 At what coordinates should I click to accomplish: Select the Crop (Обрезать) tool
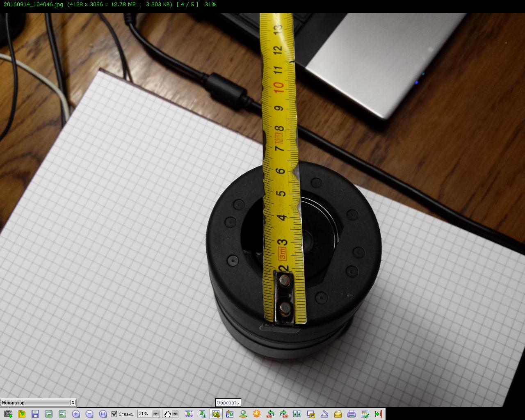pyautogui.click(x=216, y=414)
